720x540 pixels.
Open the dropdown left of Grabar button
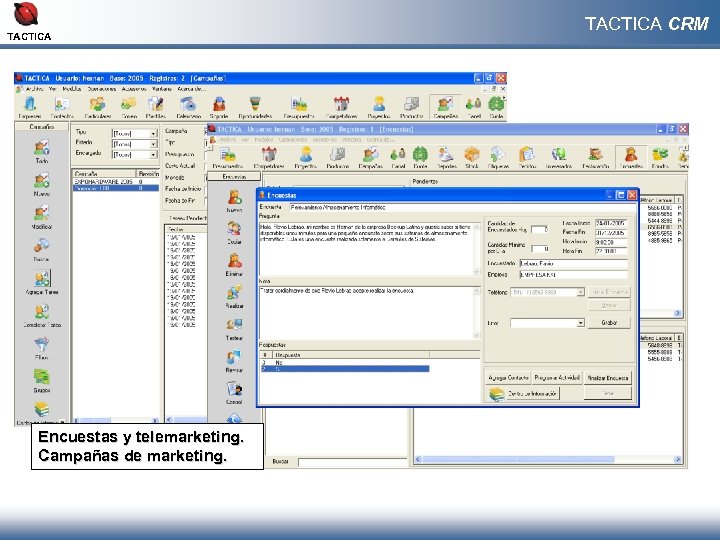(x=580, y=323)
